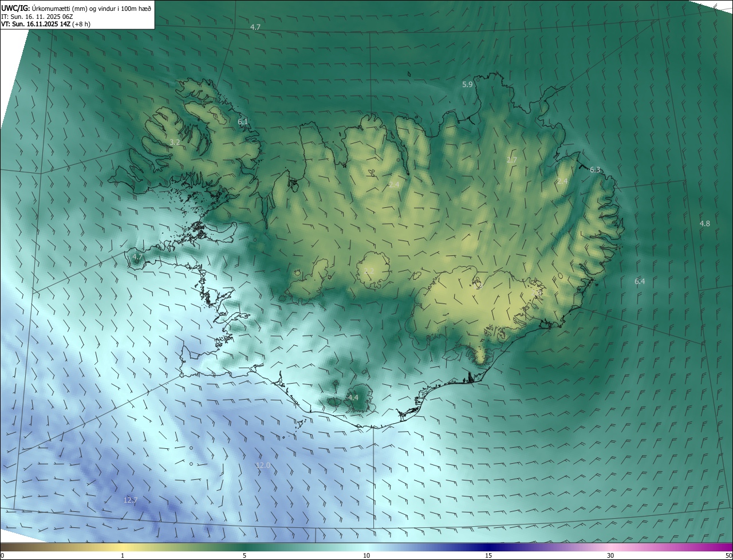Click the valid time "VT: Sun. 16.11.2025 14Z (+8 h)"
The width and height of the screenshot is (733, 560).
point(46,24)
